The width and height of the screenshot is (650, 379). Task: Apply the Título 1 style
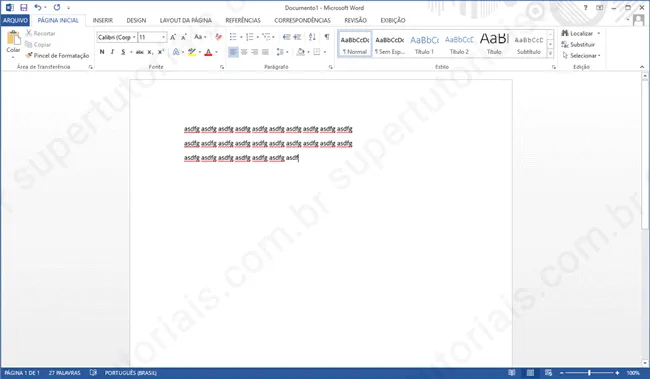click(424, 44)
